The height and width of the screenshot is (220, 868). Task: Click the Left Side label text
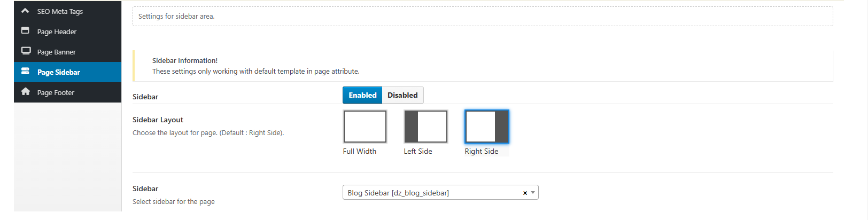(417, 152)
